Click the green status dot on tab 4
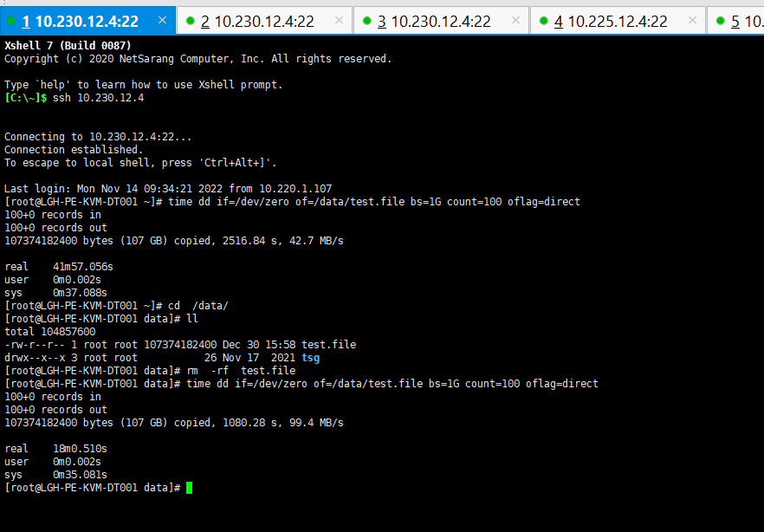764x532 pixels. [x=544, y=21]
